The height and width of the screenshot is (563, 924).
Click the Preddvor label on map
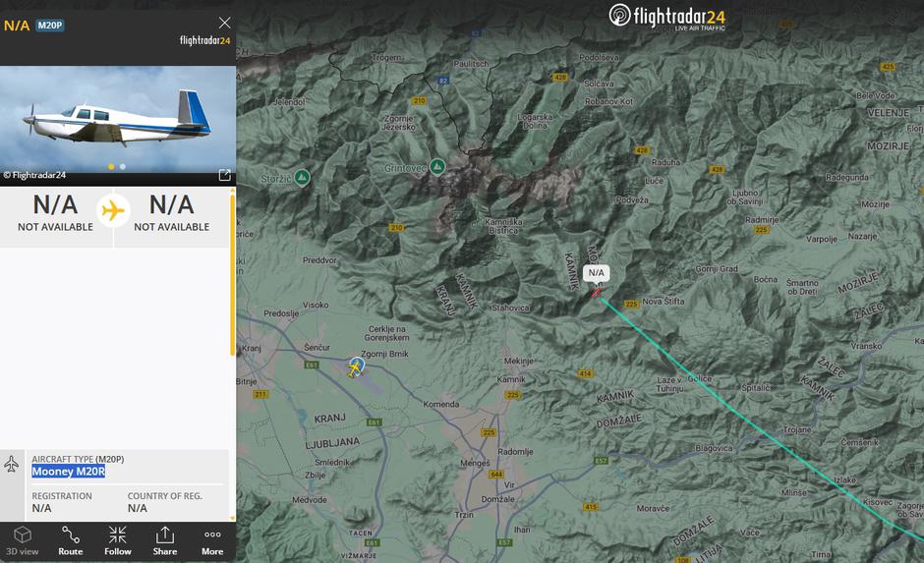pyautogui.click(x=319, y=259)
